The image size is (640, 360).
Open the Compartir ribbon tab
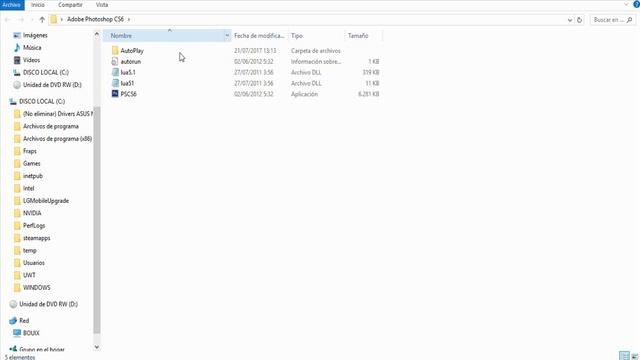coord(70,5)
